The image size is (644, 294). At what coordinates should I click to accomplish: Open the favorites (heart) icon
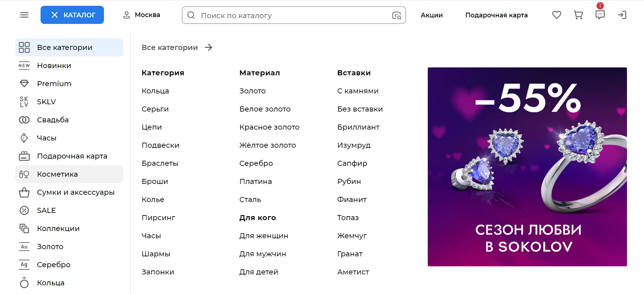coord(556,15)
